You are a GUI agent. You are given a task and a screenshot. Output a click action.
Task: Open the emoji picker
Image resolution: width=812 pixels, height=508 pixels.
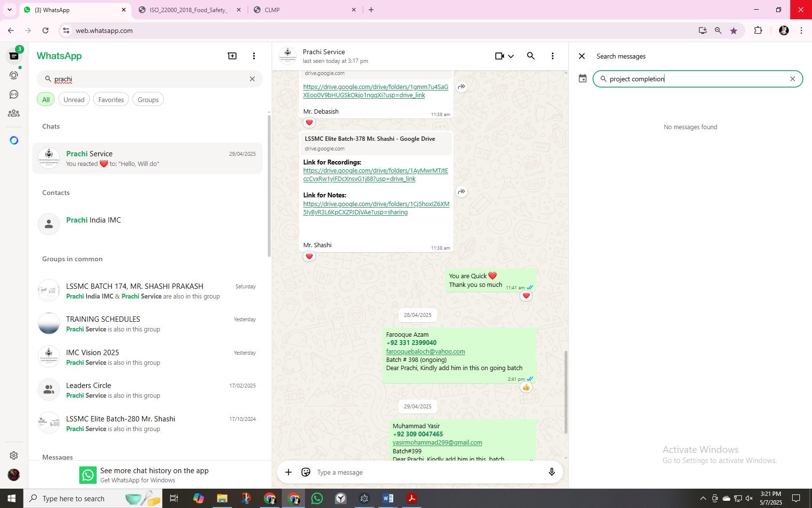point(305,472)
